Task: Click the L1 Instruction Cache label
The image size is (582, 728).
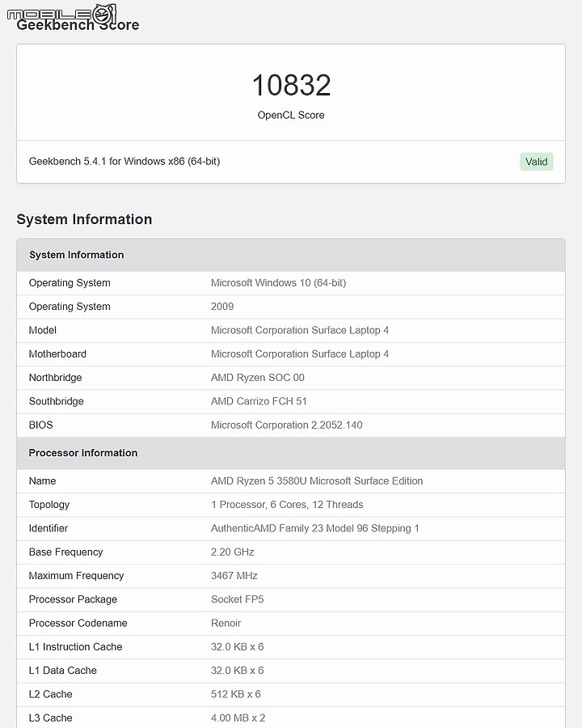Action: click(x=76, y=647)
